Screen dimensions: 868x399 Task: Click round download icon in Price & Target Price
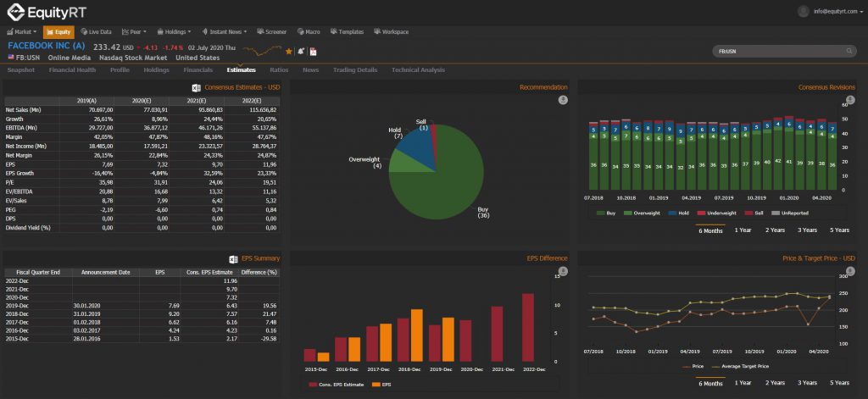(851, 271)
